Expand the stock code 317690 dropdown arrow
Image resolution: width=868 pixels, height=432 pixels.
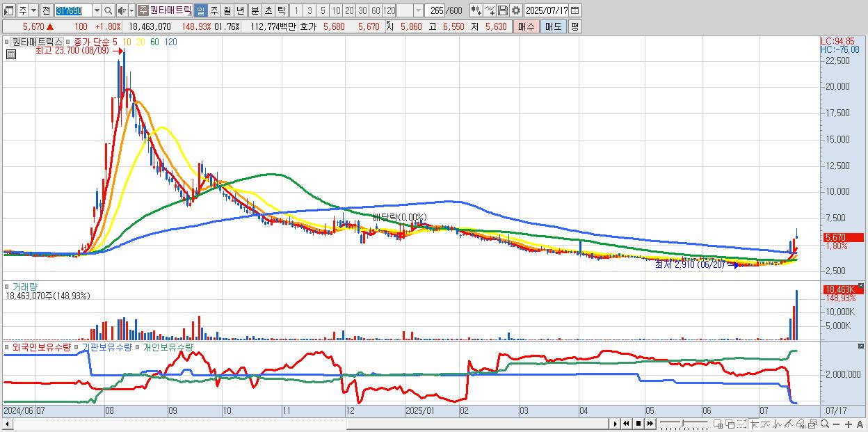97,11
